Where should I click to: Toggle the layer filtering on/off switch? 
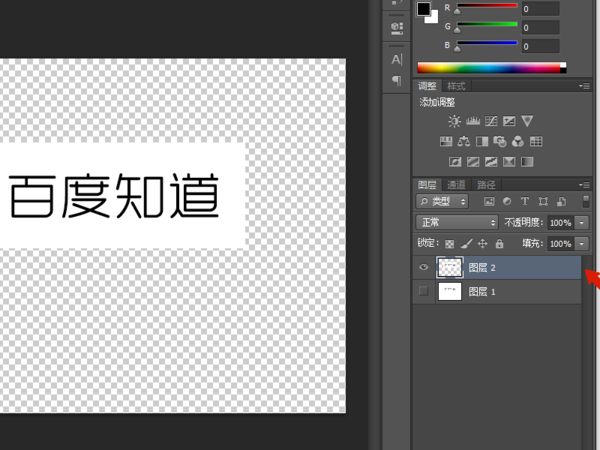pos(586,201)
